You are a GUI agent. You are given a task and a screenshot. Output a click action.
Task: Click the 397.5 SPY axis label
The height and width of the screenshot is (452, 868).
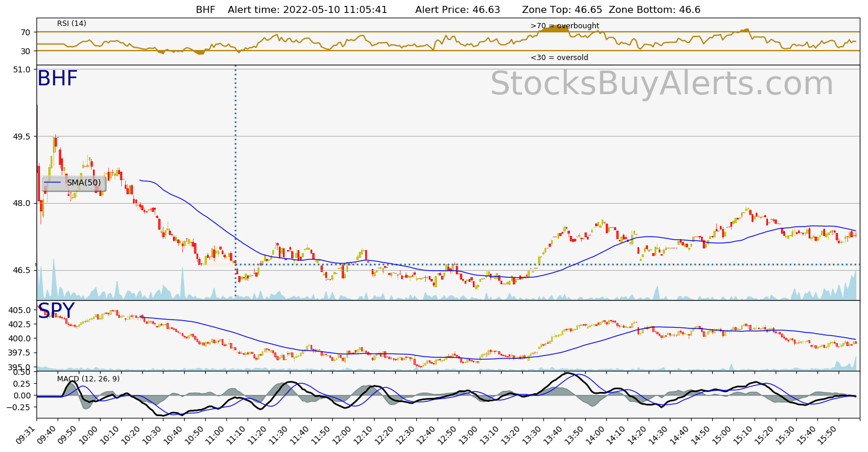[x=19, y=353]
